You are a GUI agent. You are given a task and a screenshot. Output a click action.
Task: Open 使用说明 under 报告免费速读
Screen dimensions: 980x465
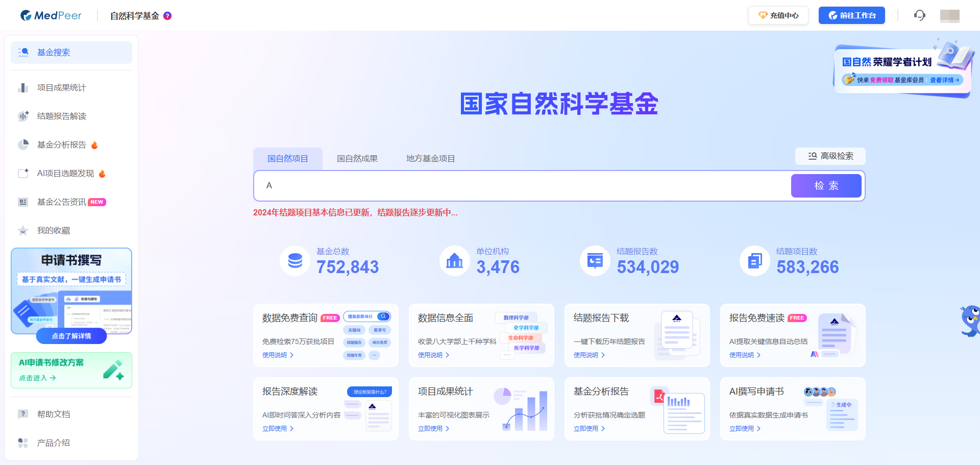[x=745, y=355]
